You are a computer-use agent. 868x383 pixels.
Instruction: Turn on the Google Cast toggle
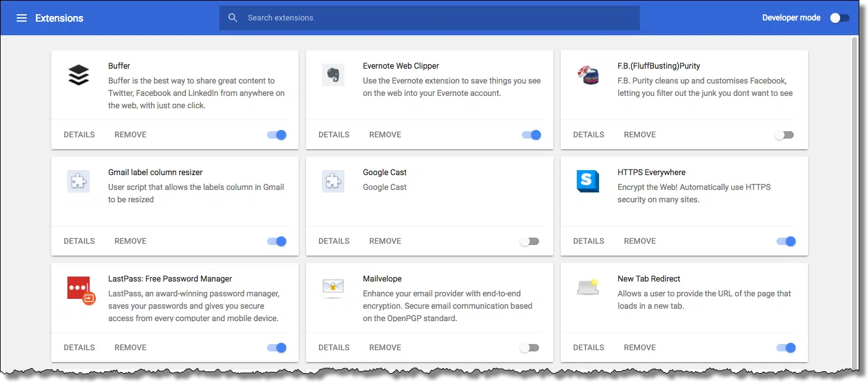tap(530, 241)
